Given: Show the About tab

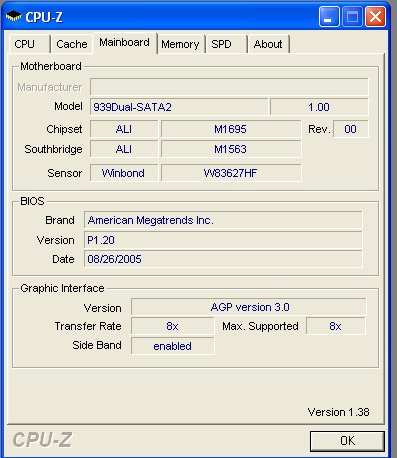Looking at the screenshot, I should 268,44.
